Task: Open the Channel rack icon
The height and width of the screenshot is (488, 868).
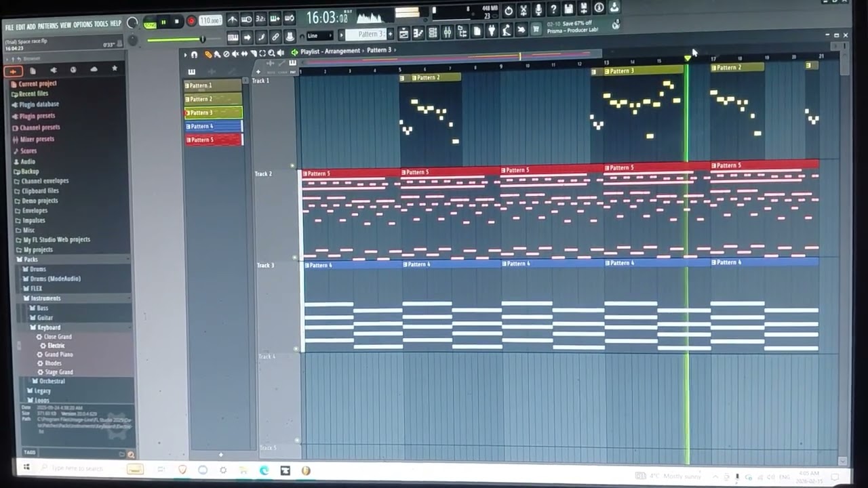Action: coord(433,32)
